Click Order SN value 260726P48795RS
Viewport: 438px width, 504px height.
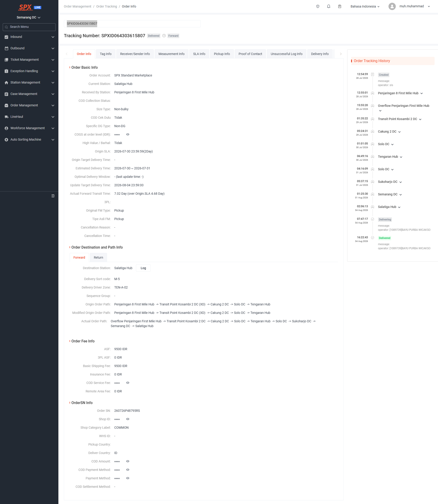point(127,411)
